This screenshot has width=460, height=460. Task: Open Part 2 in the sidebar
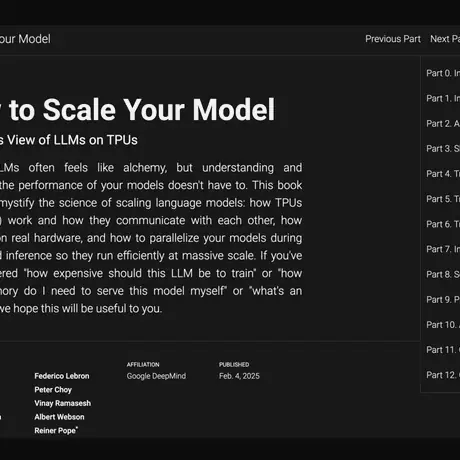point(443,124)
